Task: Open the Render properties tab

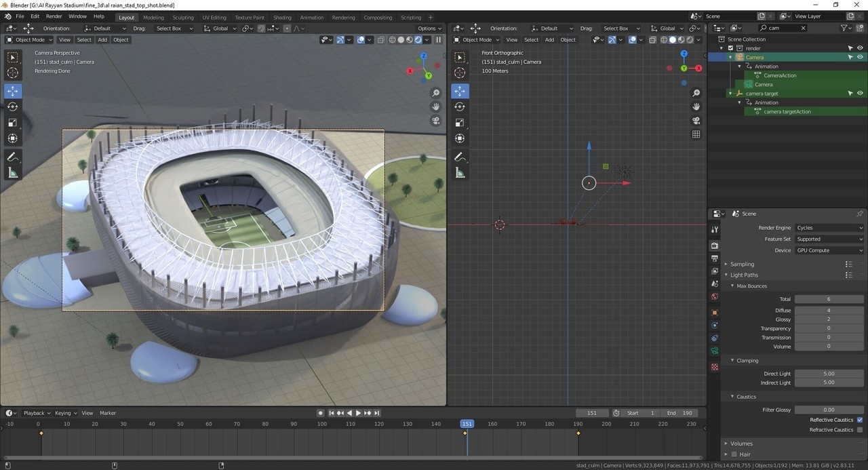Action: click(715, 246)
